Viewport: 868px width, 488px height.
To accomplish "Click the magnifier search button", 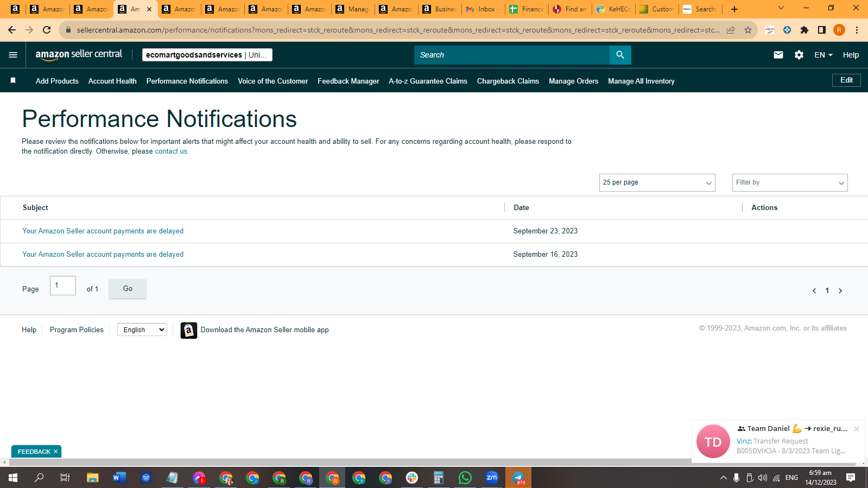I will pos(620,55).
